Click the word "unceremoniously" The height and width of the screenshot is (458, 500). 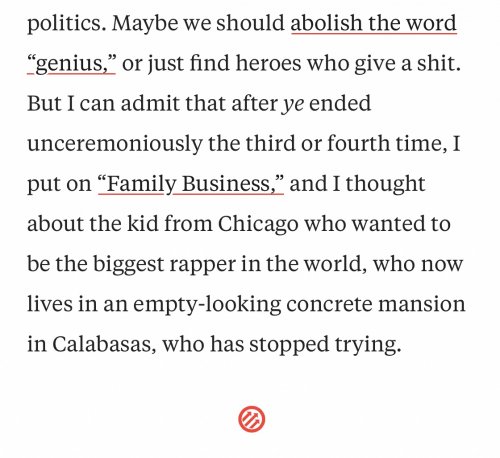coord(115,144)
